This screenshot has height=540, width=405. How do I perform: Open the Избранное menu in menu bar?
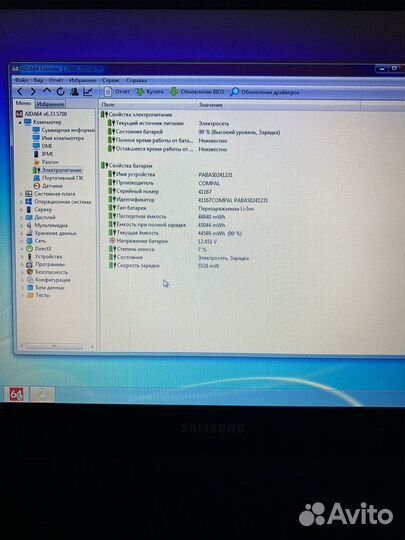[x=83, y=80]
